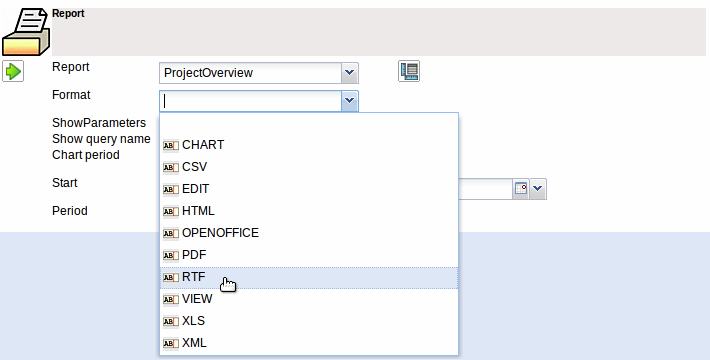Image resolution: width=710 pixels, height=360 pixels.
Task: Select HTML format option
Action: [309, 211]
